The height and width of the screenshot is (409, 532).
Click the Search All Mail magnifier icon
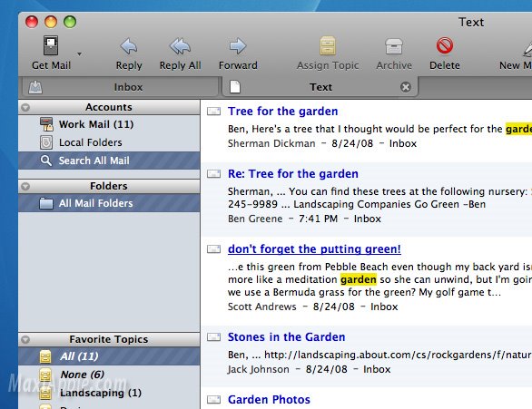(x=46, y=161)
